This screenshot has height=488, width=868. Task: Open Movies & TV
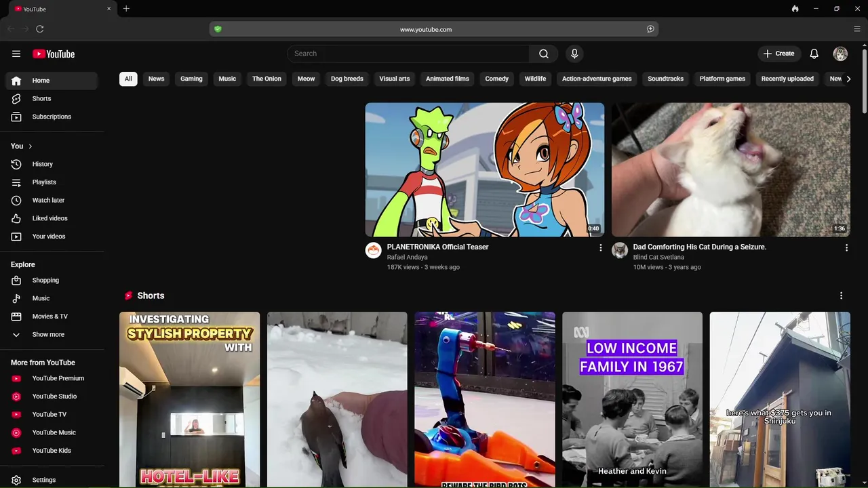[52, 317]
